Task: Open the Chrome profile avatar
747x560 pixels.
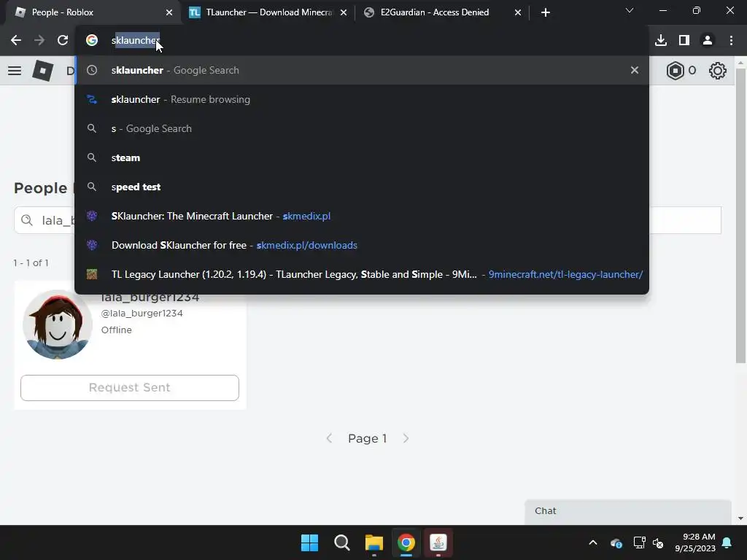Action: [708, 41]
